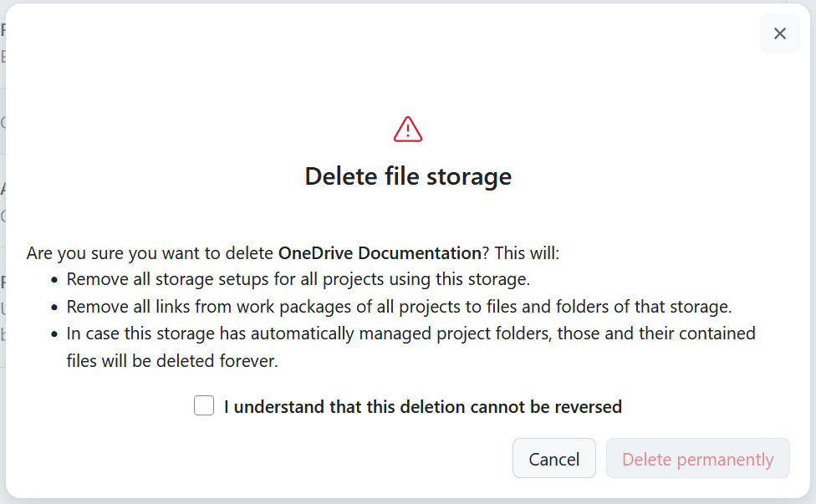Select the exclamation mark inside the warning icon
The height and width of the screenshot is (504, 816).
407,130
